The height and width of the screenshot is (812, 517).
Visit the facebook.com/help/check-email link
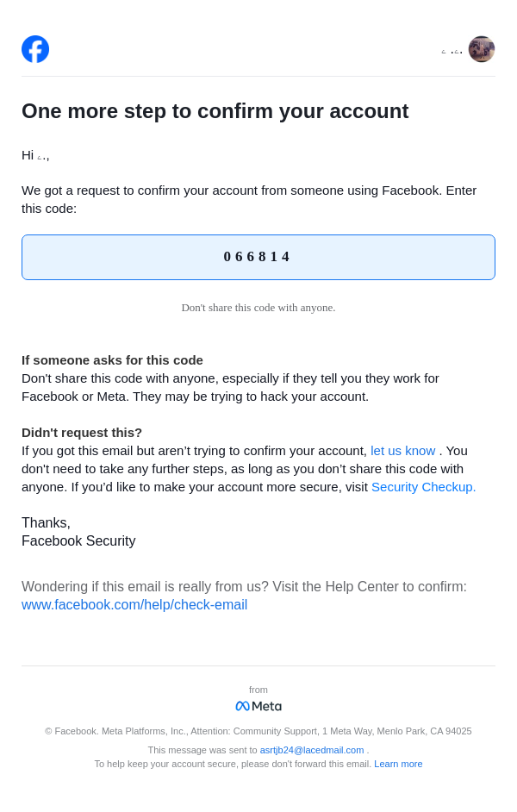(134, 604)
